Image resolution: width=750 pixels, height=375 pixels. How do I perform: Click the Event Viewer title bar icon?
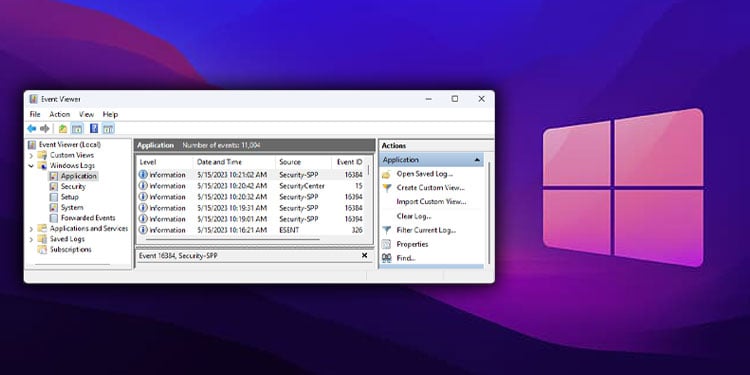pos(33,99)
